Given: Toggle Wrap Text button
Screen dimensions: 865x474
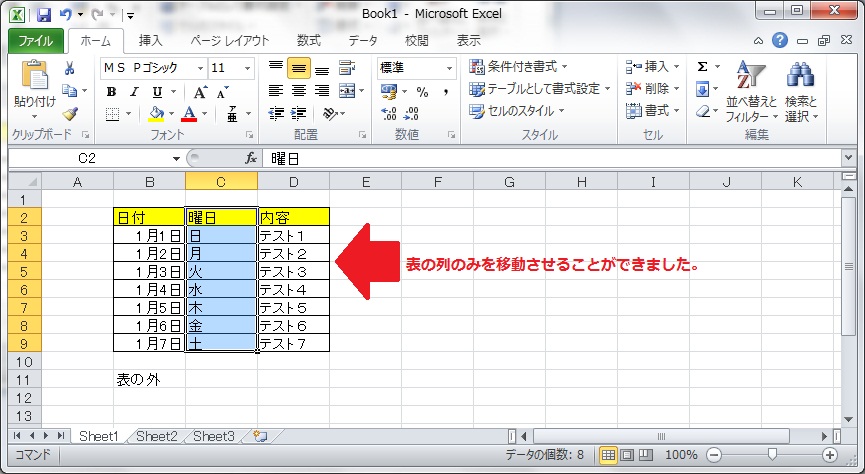Looking at the screenshot, I should click(x=347, y=67).
